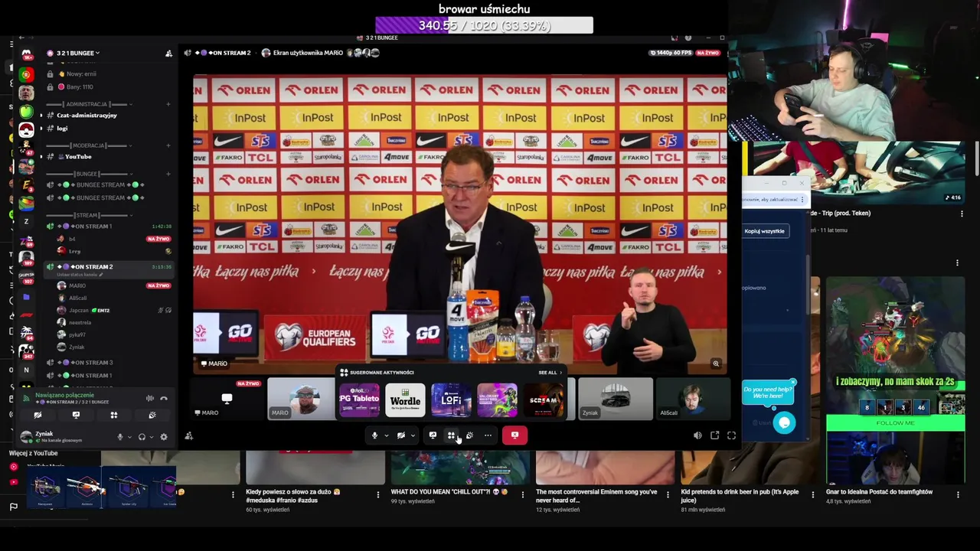Launch the Scream activity tile
The height and width of the screenshot is (551, 980).
click(544, 400)
